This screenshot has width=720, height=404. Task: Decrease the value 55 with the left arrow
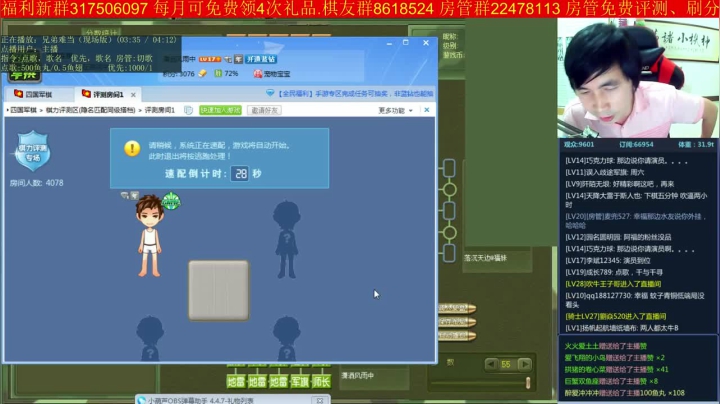pos(491,364)
